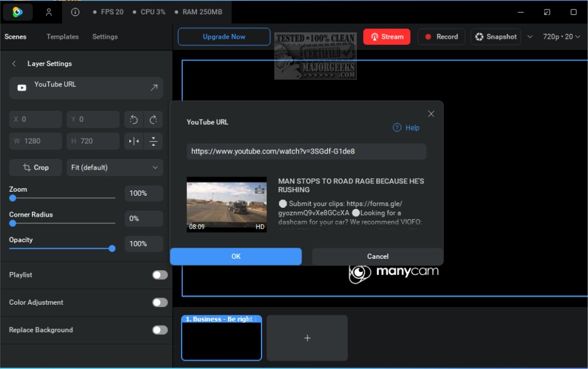Open the 720p • 20 resolution dropdown
Screen dimensions: 588x369
pos(561,37)
